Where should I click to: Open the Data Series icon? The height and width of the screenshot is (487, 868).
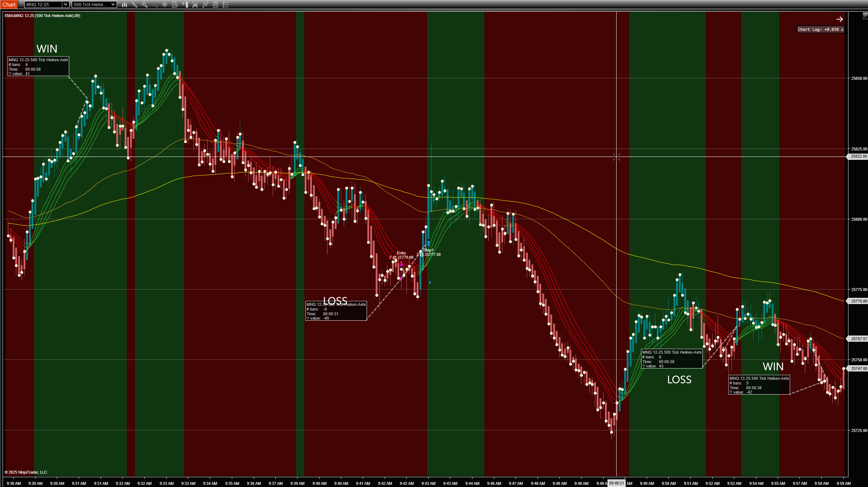(x=195, y=5)
